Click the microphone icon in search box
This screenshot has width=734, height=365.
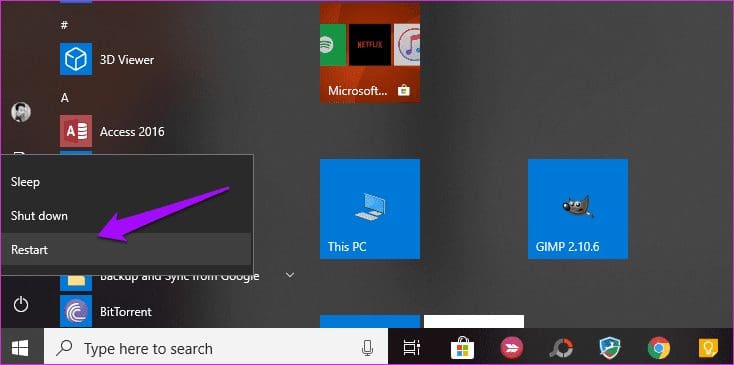click(367, 348)
